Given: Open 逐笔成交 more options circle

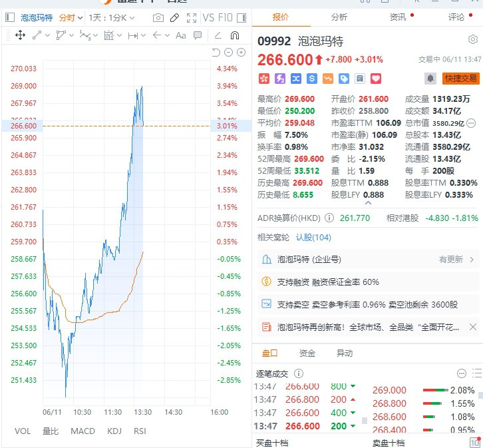Looking at the screenshot, I should coord(462,373).
